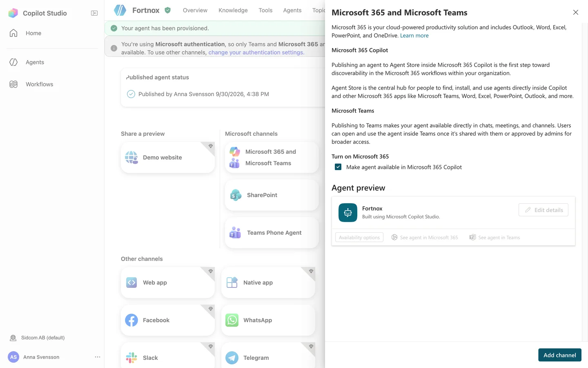Click Edit details for the Fortnox agent

543,210
